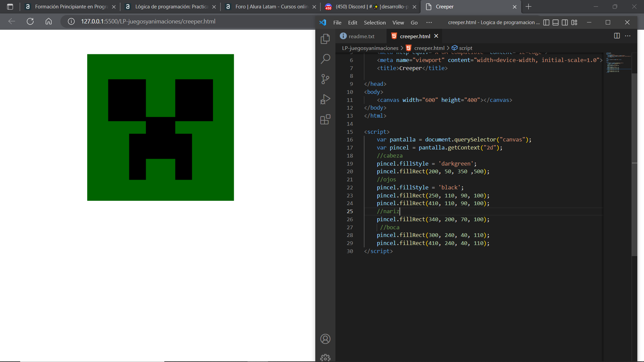Open Run and Debug view
The height and width of the screenshot is (362, 644).
(x=325, y=99)
